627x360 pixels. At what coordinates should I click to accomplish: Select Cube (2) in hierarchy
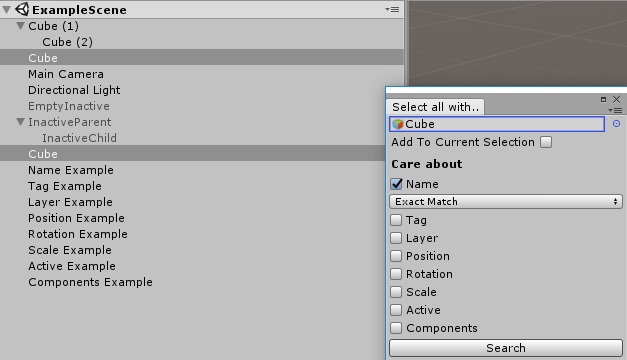pyautogui.click(x=68, y=42)
